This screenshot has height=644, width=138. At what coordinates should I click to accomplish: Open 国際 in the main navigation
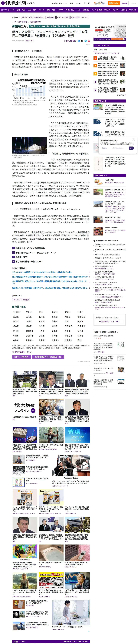click(48, 10)
